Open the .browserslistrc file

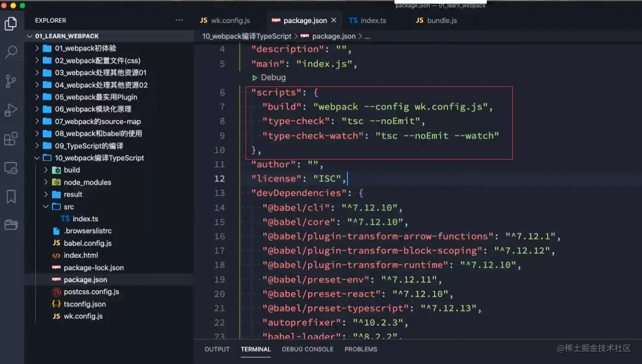[x=109, y=231]
